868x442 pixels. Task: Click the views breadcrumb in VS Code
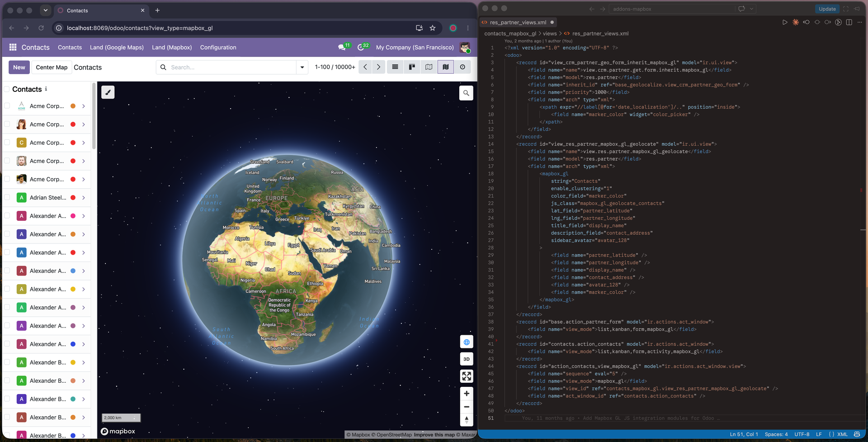550,33
